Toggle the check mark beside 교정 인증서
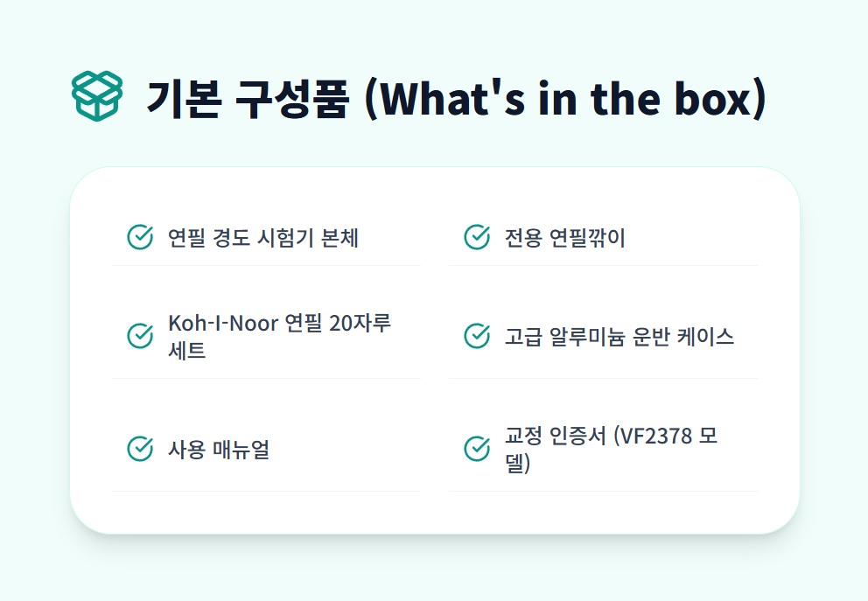Image resolution: width=868 pixels, height=601 pixels. tap(476, 449)
